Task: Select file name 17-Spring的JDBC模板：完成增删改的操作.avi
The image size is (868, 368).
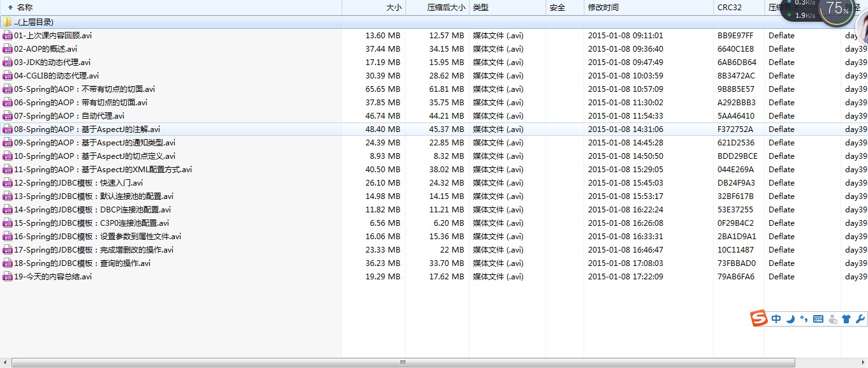Action: 94,250
